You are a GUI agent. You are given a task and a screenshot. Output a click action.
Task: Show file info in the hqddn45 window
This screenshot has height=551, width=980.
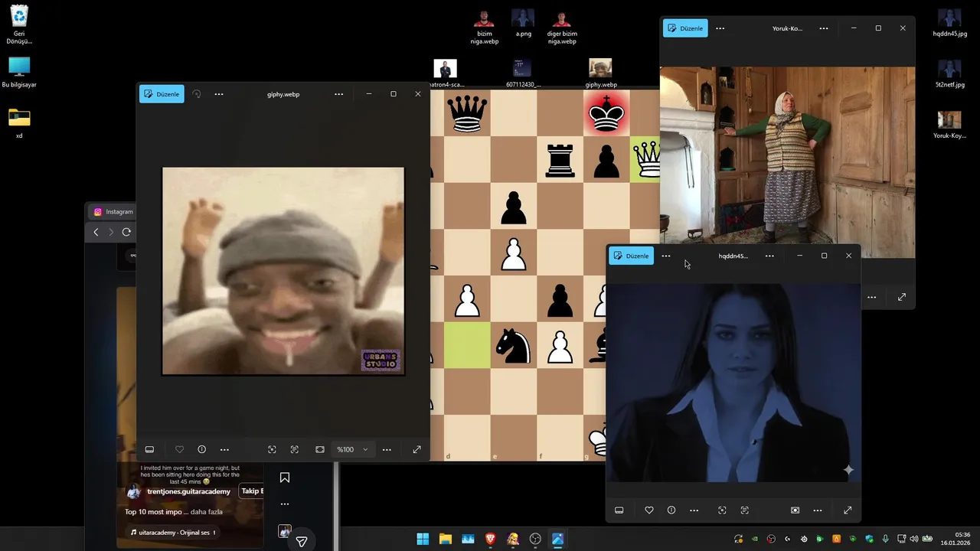click(671, 510)
